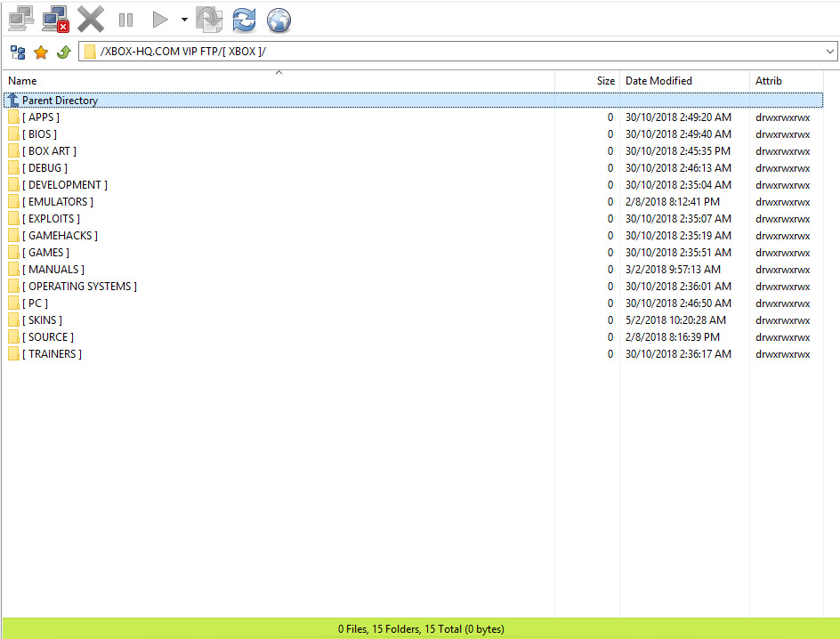Viewport: 840px width, 639px height.
Task: Click the green up-directory arrow icon
Action: 63,52
